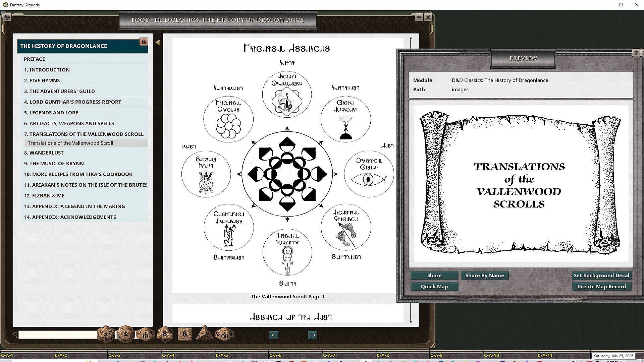Select hotkey slot C-A-9
This screenshot has width=644, height=362.
[x=456, y=355]
